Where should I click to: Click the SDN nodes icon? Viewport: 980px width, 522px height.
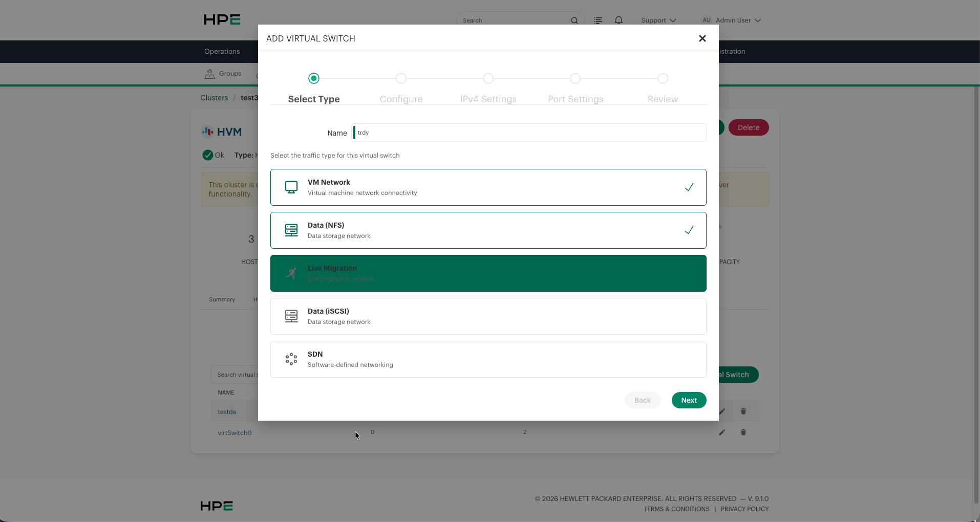click(291, 359)
